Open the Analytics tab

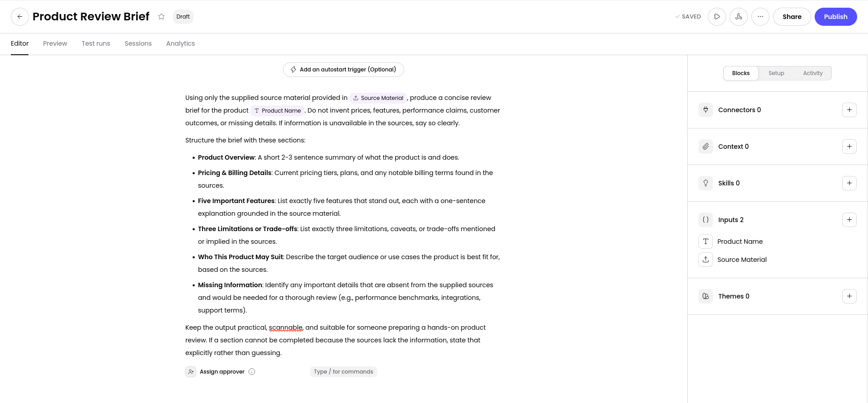click(x=180, y=43)
